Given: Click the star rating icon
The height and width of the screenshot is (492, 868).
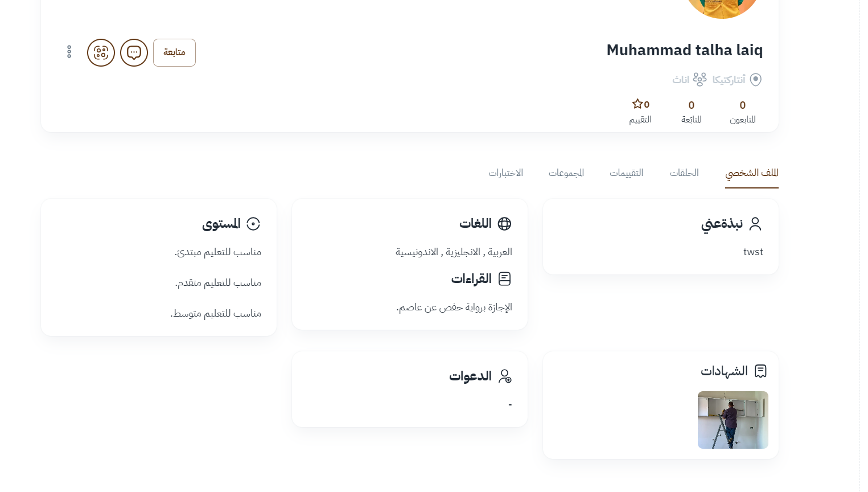Looking at the screenshot, I should tap(637, 104).
